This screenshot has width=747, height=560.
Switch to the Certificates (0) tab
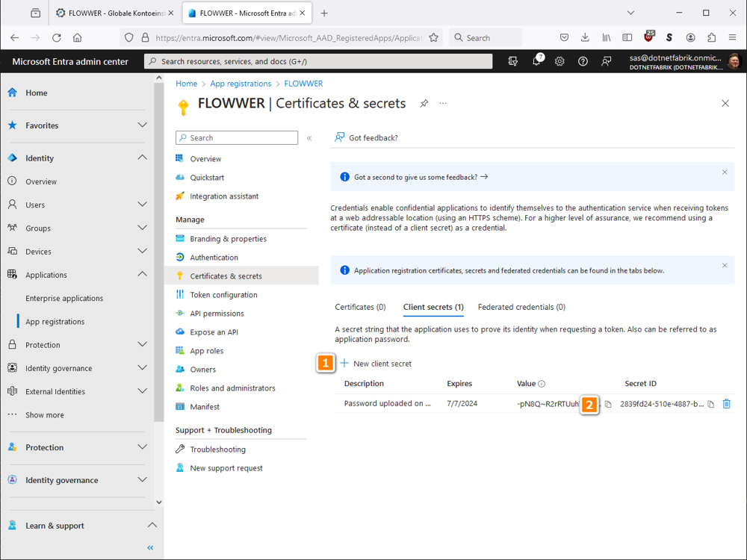click(360, 307)
